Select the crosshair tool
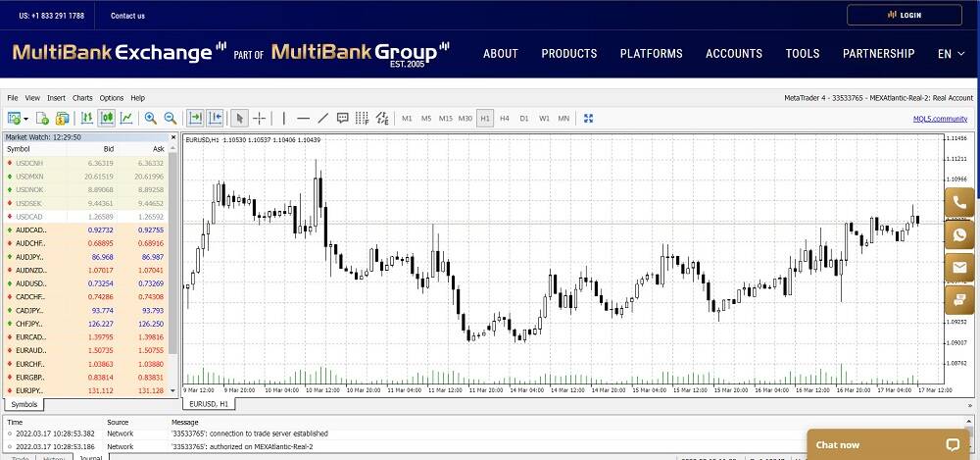980x460 pixels. pos(260,118)
